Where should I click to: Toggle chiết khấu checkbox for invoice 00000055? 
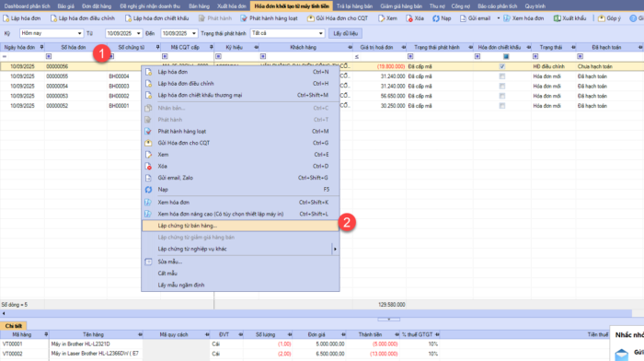click(x=502, y=76)
